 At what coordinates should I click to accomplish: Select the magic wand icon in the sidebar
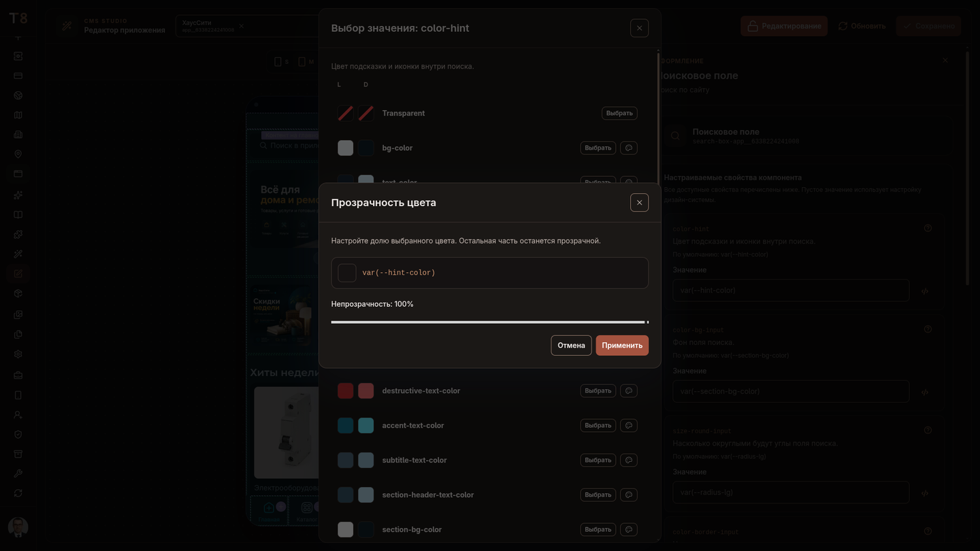coord(18,254)
